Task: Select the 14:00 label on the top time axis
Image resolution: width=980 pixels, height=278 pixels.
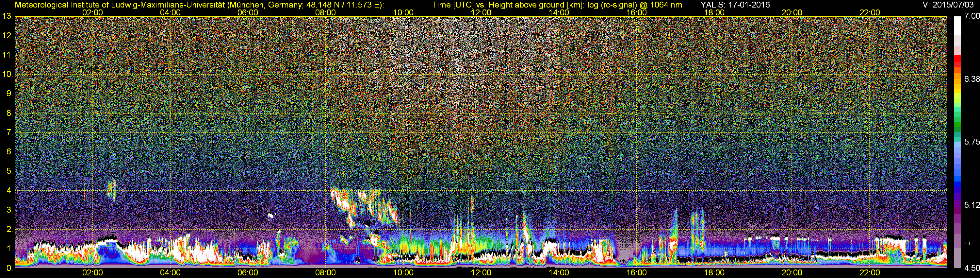Action: coord(559,12)
